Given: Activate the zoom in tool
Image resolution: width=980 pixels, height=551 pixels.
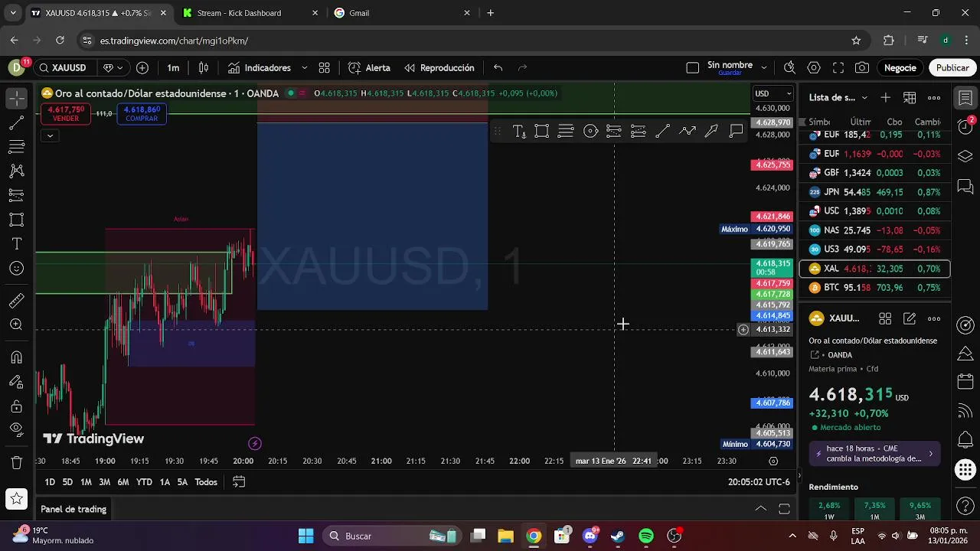Looking at the screenshot, I should tap(16, 325).
